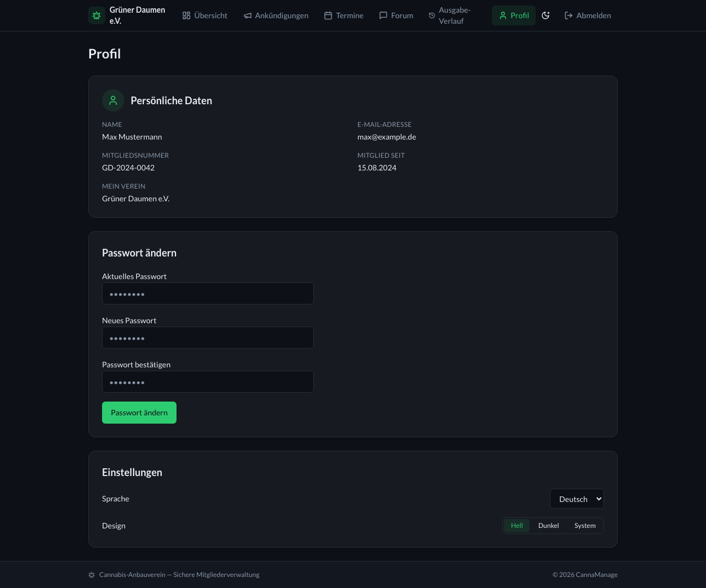Viewport: 706px width, 588px height.
Task: Click the © 2026 CannaManage footer text
Action: [585, 575]
